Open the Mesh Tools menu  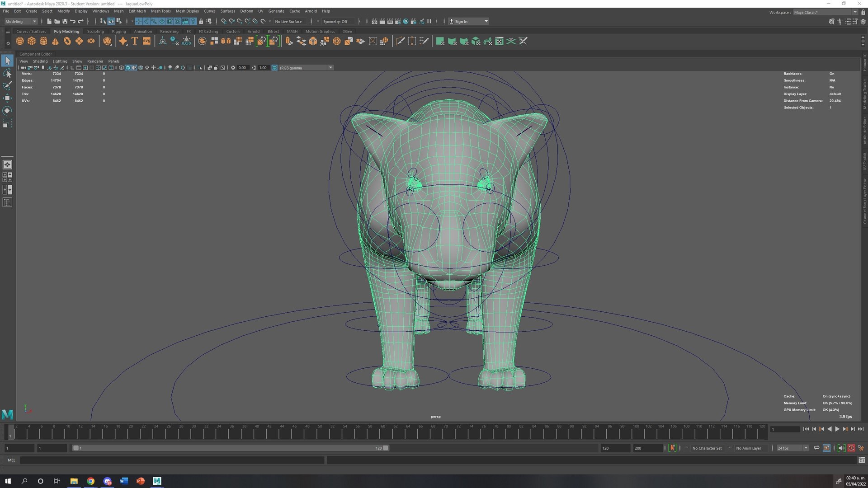click(160, 11)
